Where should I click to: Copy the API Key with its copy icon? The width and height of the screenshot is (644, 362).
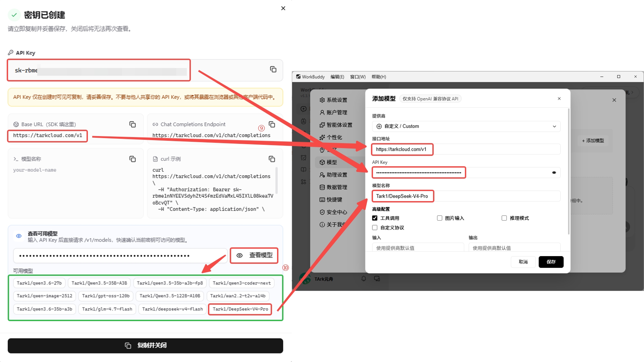[x=273, y=69]
